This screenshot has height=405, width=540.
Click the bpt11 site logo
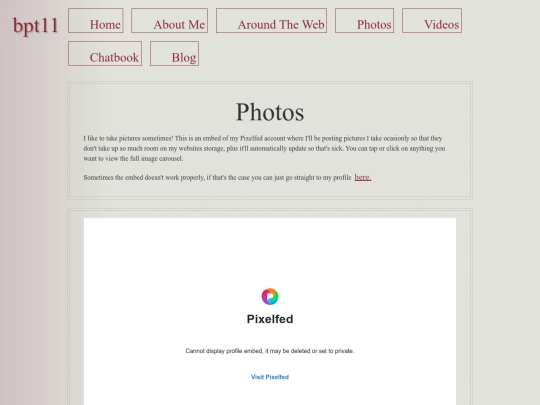click(x=35, y=25)
